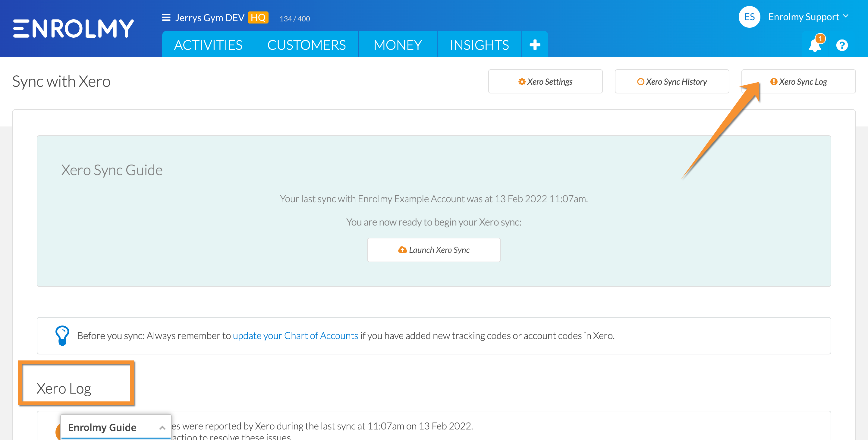Click the HQ badge
The height and width of the screenshot is (440, 868).
(x=258, y=17)
